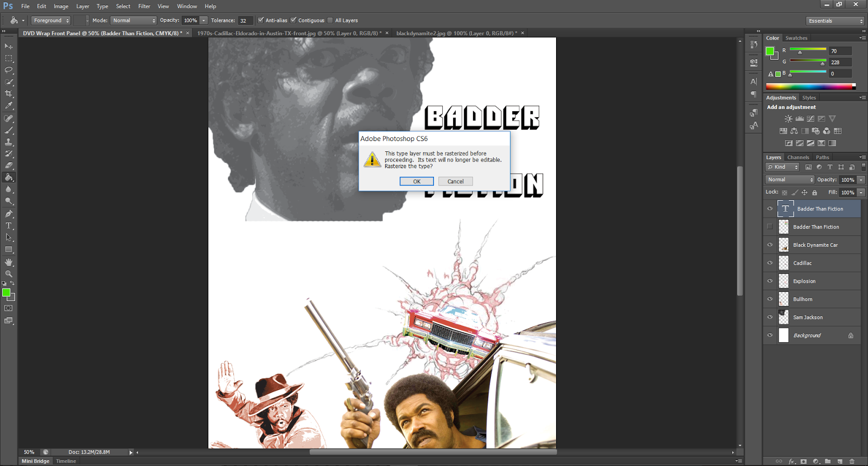Viewport: 868px width, 466px height.
Task: Toggle Quick Mask mode
Action: pos(9,308)
